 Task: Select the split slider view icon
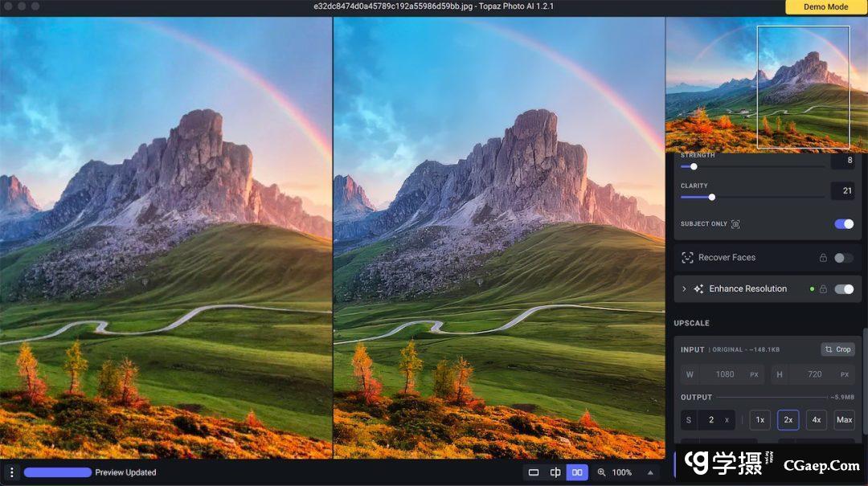pyautogui.click(x=555, y=472)
